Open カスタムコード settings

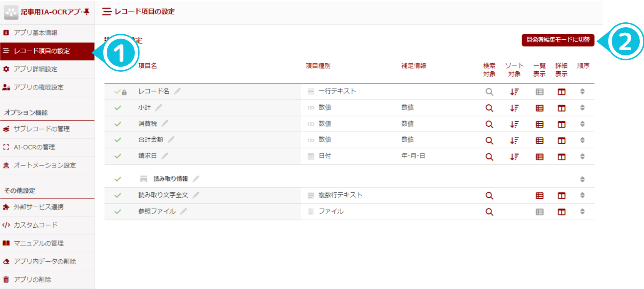[x=47, y=225]
